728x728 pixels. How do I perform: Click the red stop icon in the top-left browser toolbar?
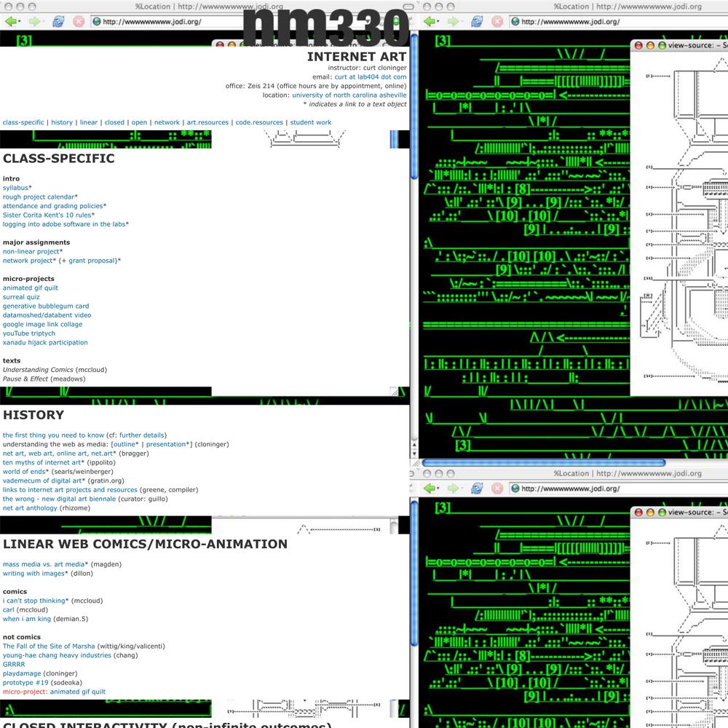[79, 21]
